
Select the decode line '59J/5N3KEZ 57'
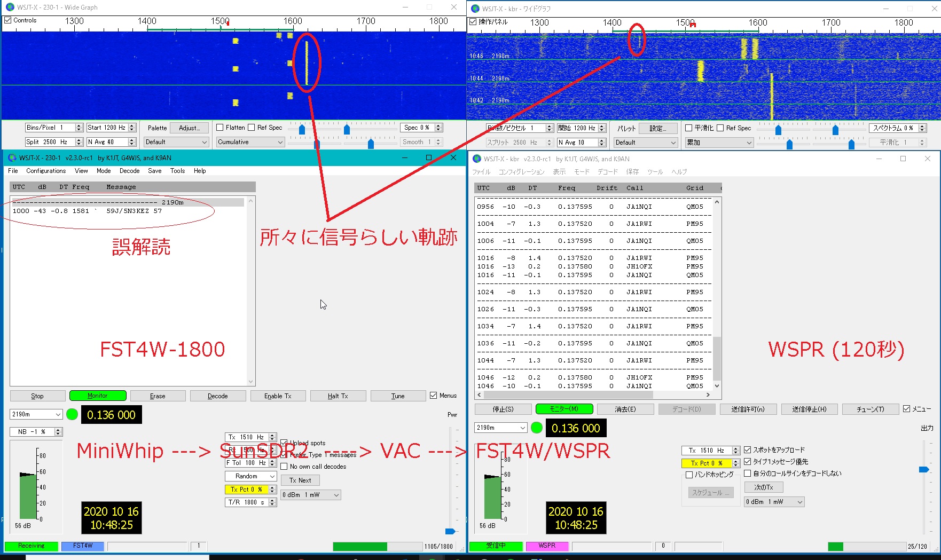(128, 211)
